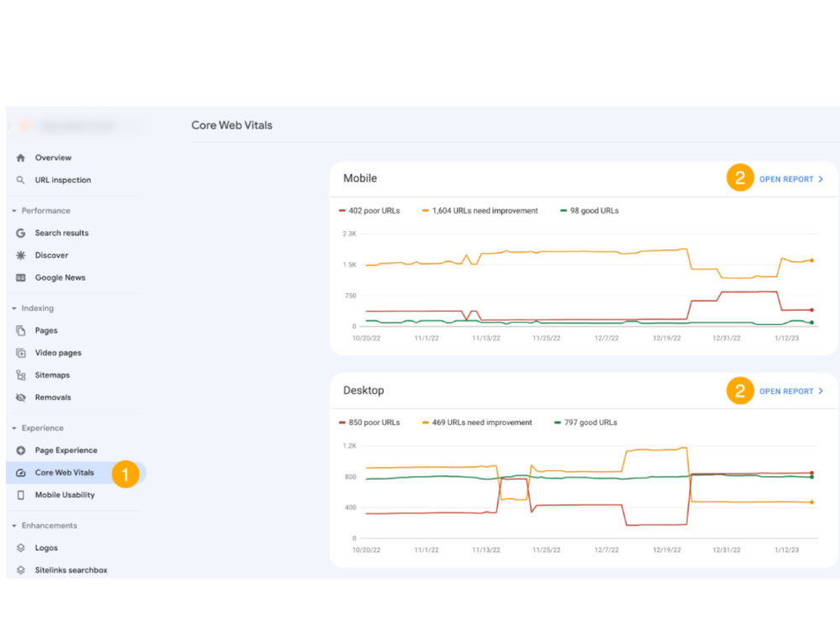Click the Pages document icon
This screenshot has height=630, width=840.
coord(20,330)
